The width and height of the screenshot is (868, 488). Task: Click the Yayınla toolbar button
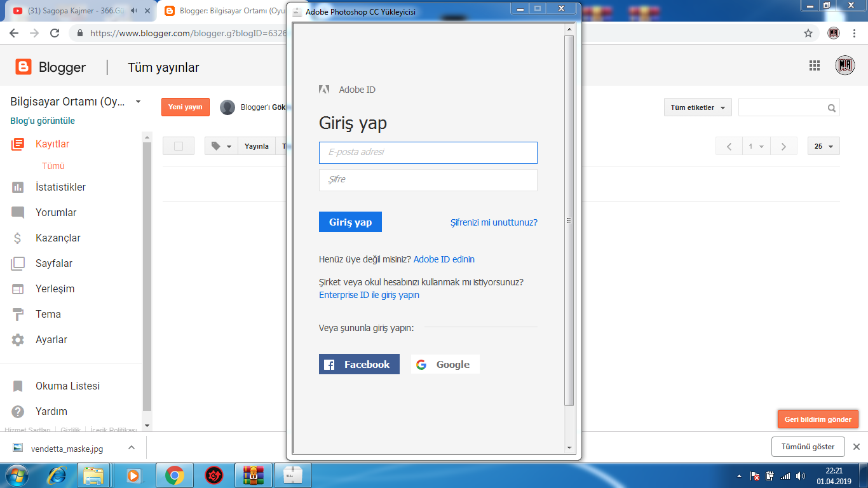click(257, 146)
